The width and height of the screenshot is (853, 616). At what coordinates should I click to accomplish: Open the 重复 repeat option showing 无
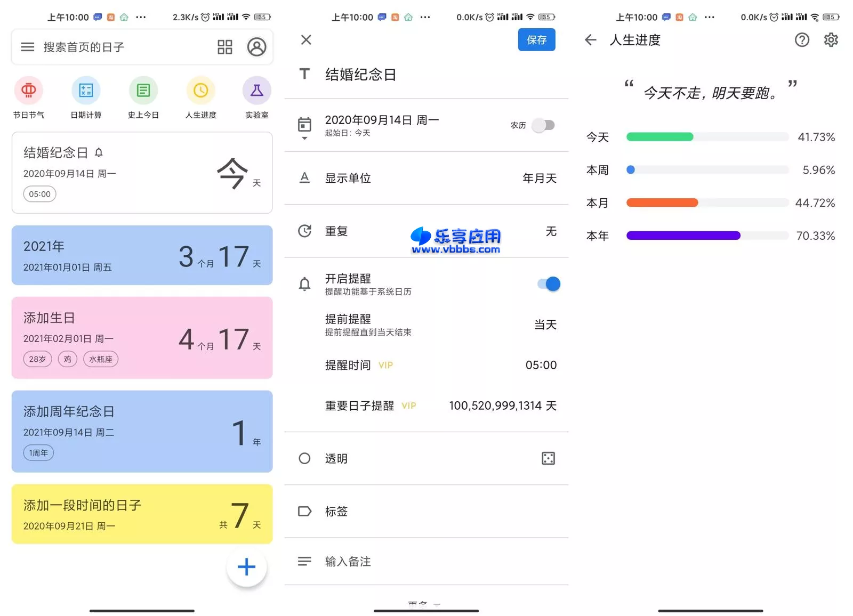426,231
